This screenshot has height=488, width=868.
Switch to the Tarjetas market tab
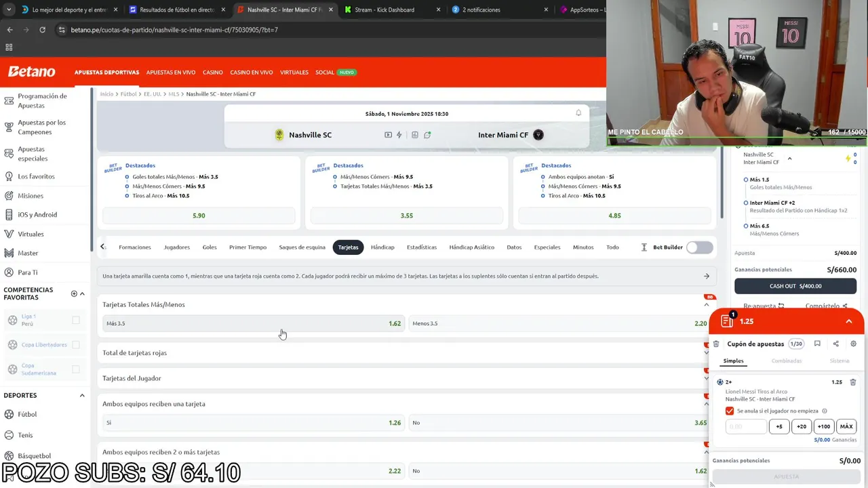point(348,247)
